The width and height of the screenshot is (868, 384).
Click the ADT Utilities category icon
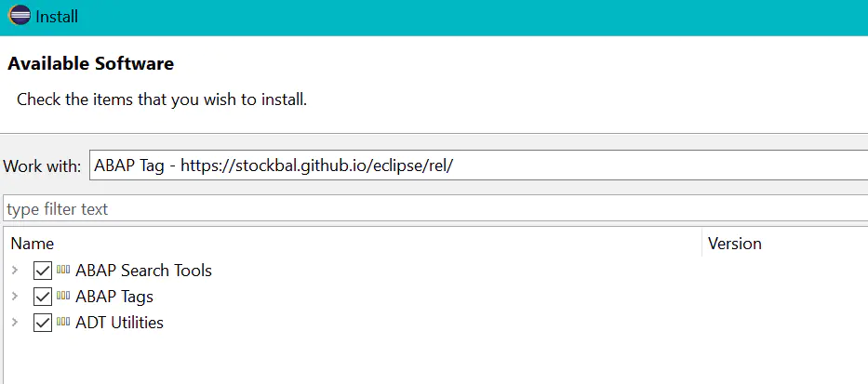[63, 322]
